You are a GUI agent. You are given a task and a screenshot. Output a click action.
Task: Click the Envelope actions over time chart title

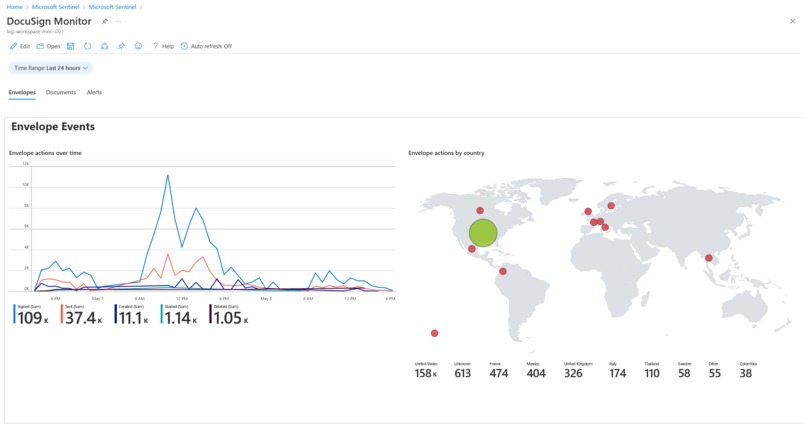tap(45, 153)
